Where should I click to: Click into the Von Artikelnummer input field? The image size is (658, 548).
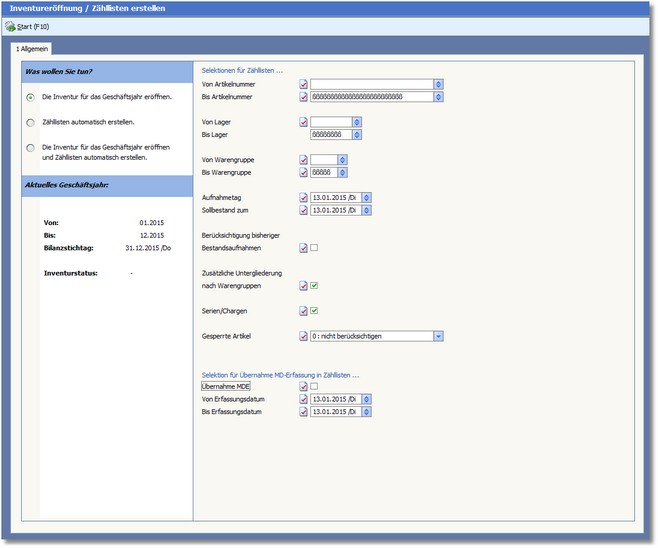(x=371, y=85)
